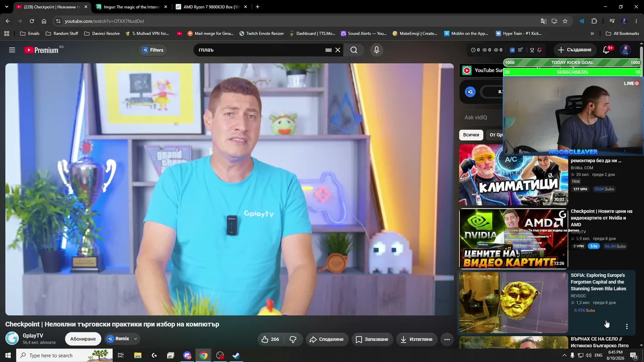This screenshot has width=644, height=362.
Task: Open the Windows Start menu
Action: 8,355
